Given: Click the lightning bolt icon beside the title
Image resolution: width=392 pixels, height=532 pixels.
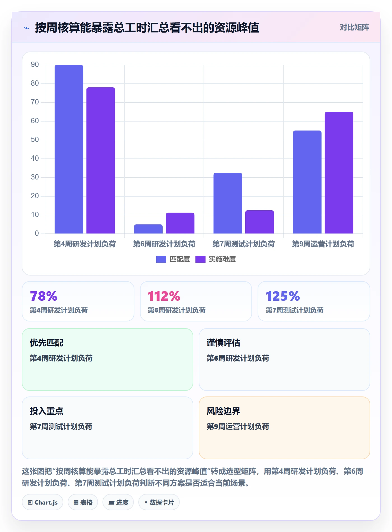Looking at the screenshot, I should (x=27, y=28).
